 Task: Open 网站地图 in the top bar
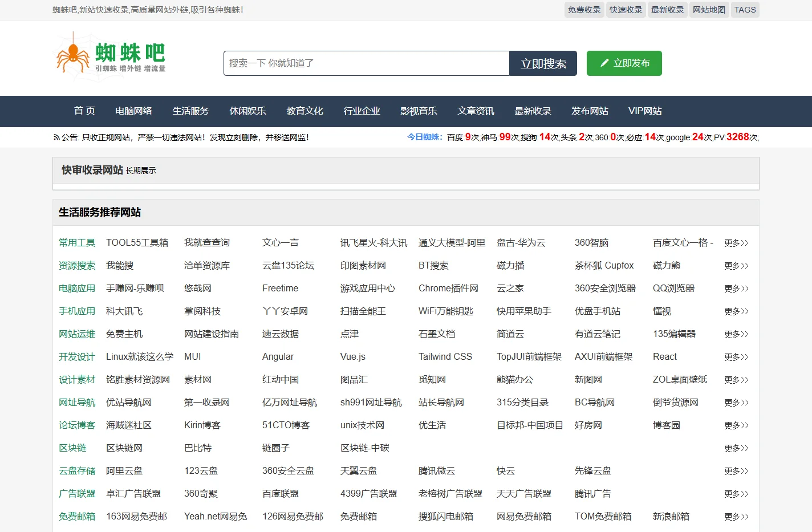click(x=709, y=10)
